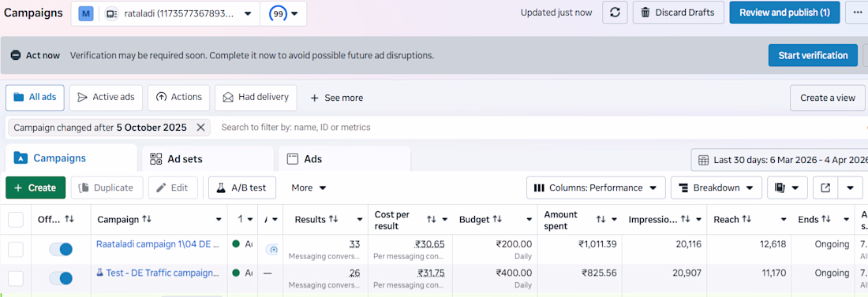The image size is (868, 297).
Task: Switch to the Ad sets tab
Action: click(208, 159)
